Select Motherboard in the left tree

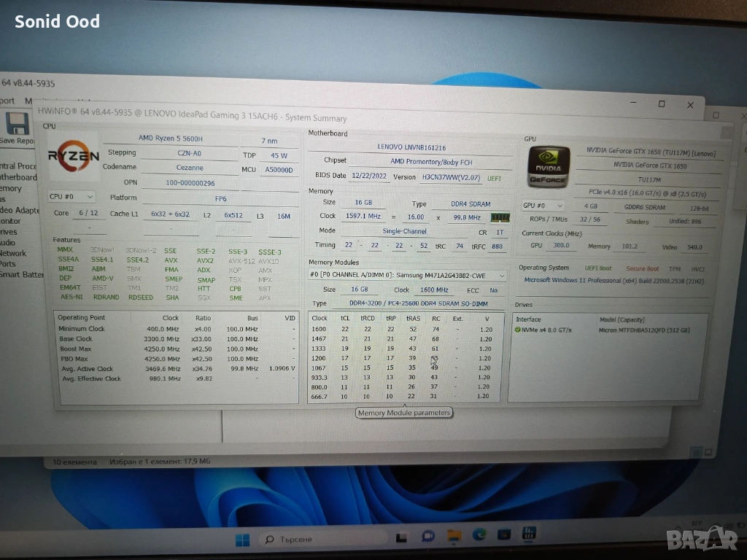[18, 177]
